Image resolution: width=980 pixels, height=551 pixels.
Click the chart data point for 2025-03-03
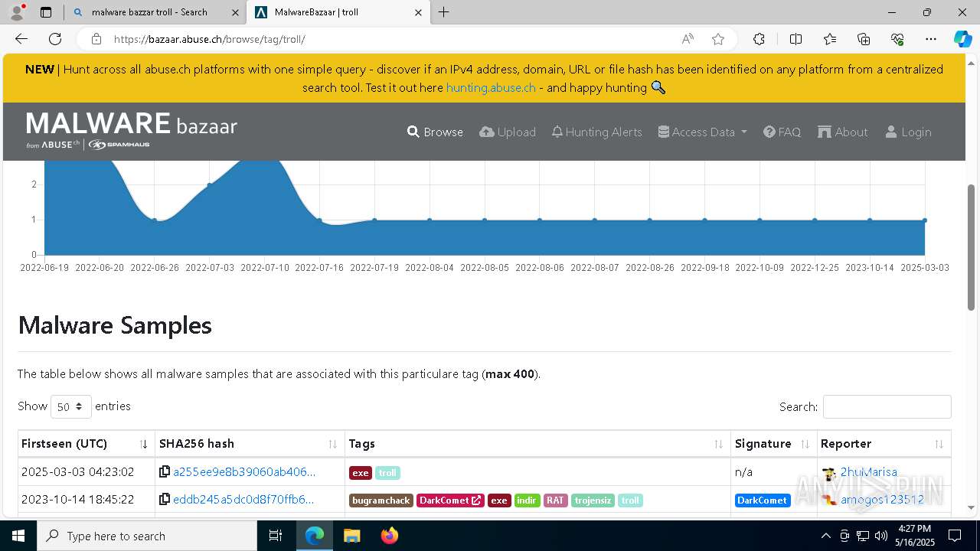point(925,220)
